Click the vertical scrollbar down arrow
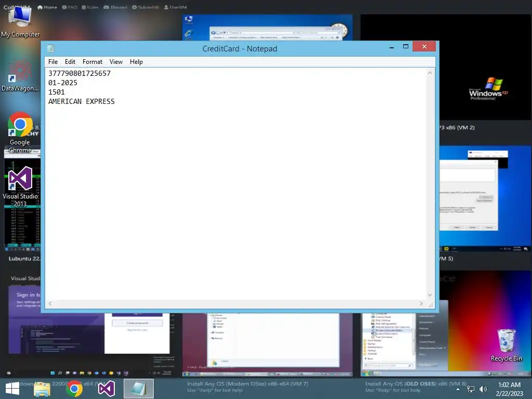Image resolution: width=532 pixels, height=399 pixels. [430, 295]
